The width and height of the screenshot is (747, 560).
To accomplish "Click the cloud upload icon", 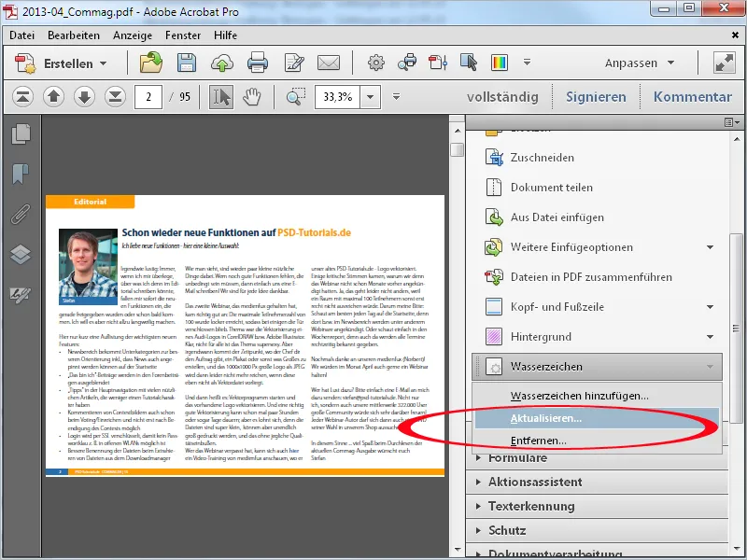I will (x=222, y=63).
